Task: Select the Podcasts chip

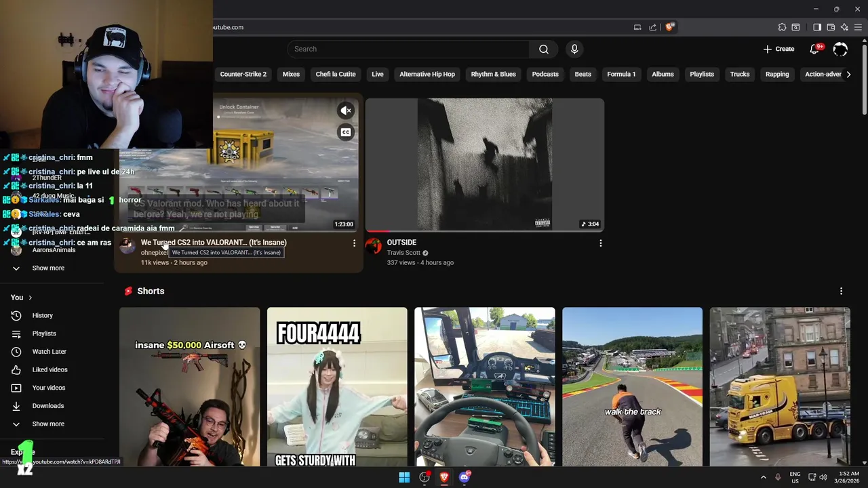Action: tap(545, 74)
